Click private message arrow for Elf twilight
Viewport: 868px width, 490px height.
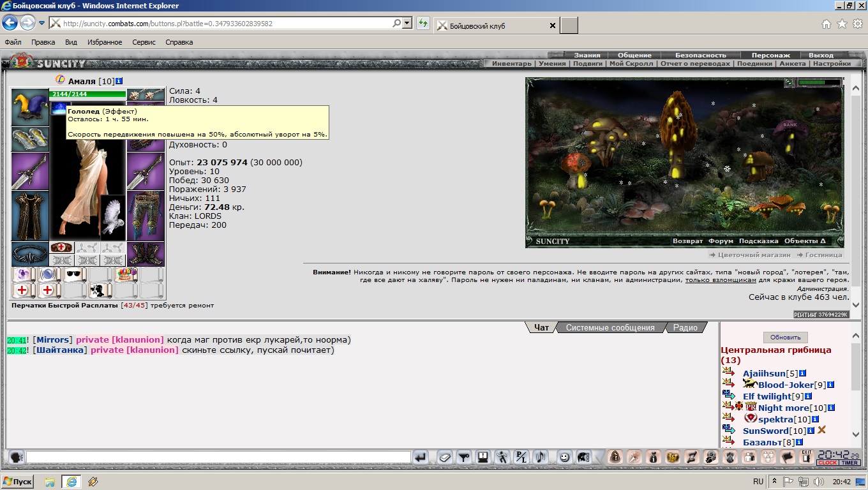point(728,395)
